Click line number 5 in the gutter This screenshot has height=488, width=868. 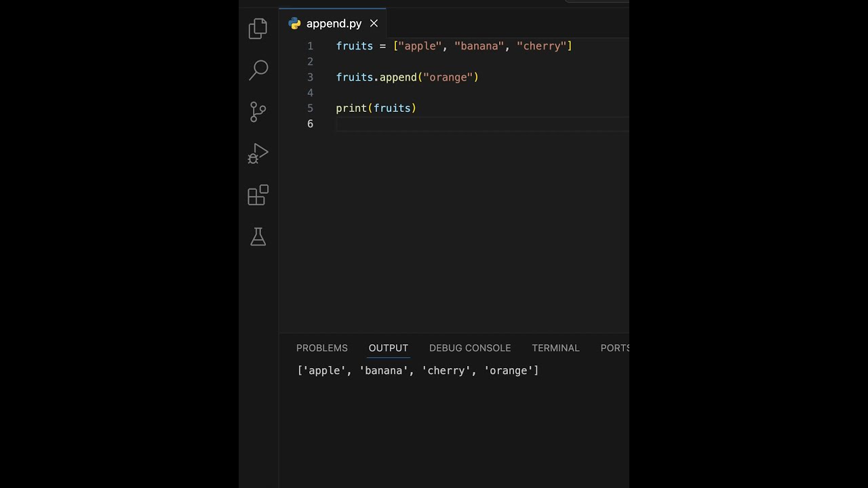(311, 108)
